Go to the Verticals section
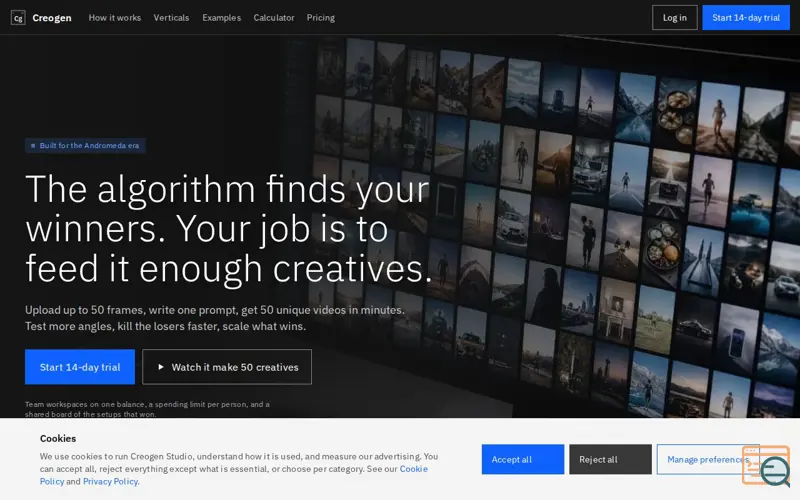 pyautogui.click(x=171, y=18)
